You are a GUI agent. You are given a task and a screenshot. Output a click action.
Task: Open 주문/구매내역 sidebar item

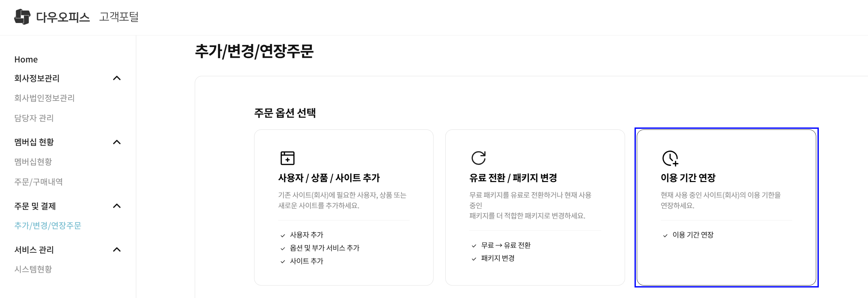pos(38,182)
